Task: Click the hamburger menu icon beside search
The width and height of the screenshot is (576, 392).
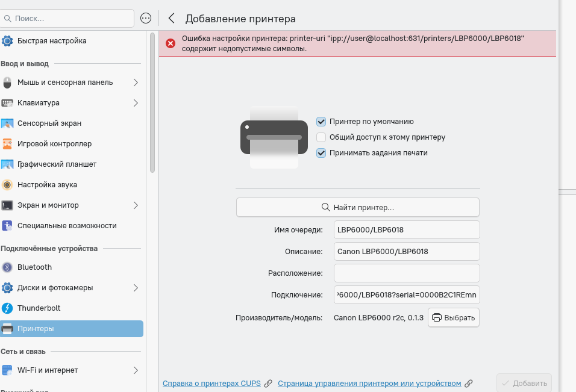Action: [146, 18]
